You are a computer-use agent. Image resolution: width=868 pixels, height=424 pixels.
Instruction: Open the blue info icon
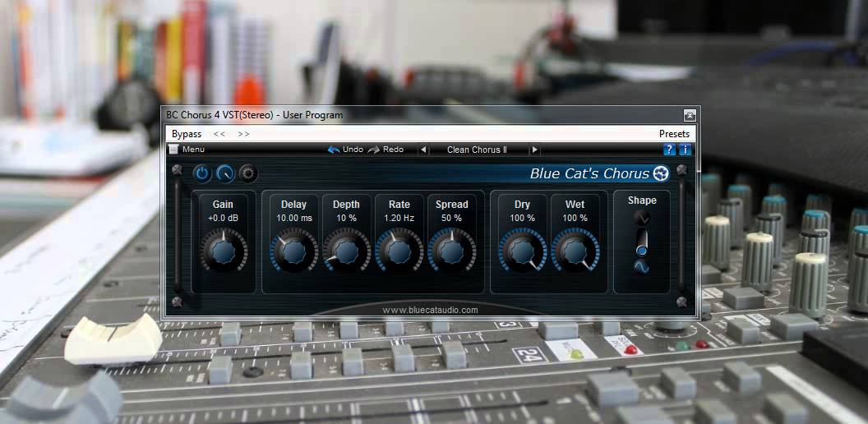pyautogui.click(x=685, y=150)
